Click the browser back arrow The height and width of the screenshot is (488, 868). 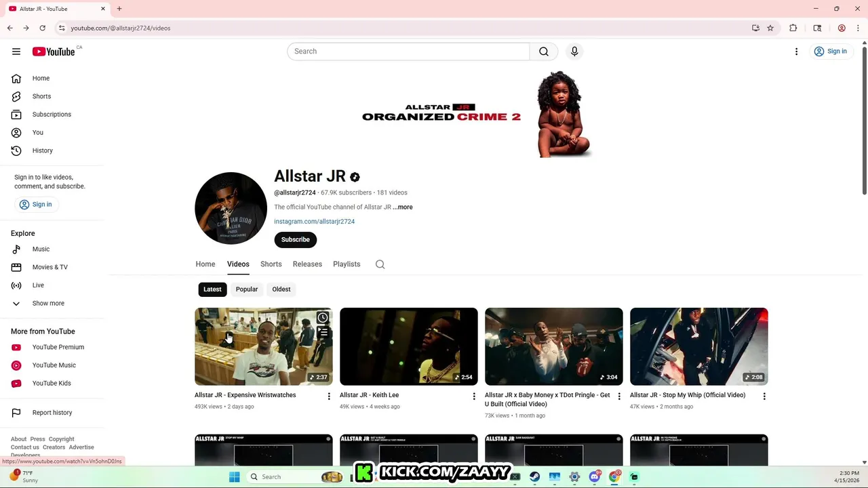9,28
